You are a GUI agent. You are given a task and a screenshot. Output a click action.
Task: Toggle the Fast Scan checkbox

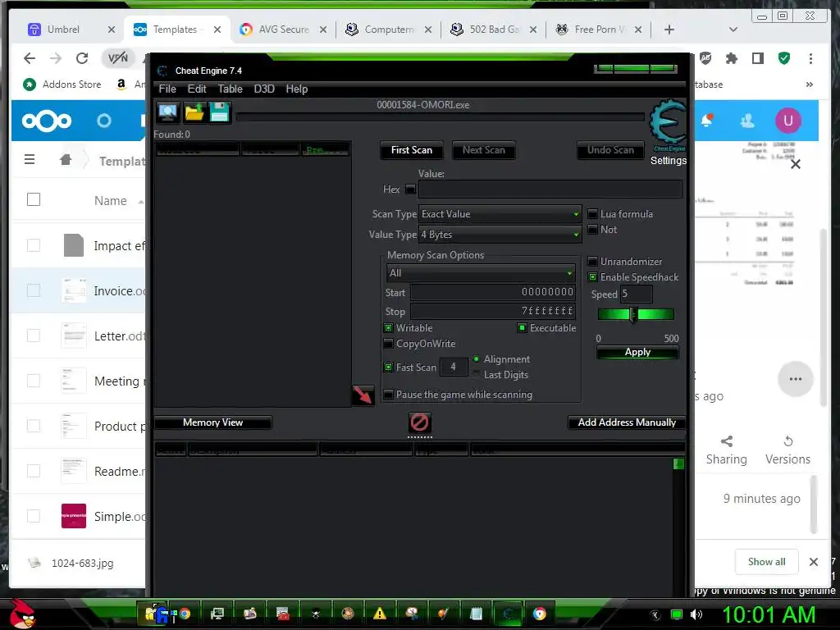(x=388, y=367)
